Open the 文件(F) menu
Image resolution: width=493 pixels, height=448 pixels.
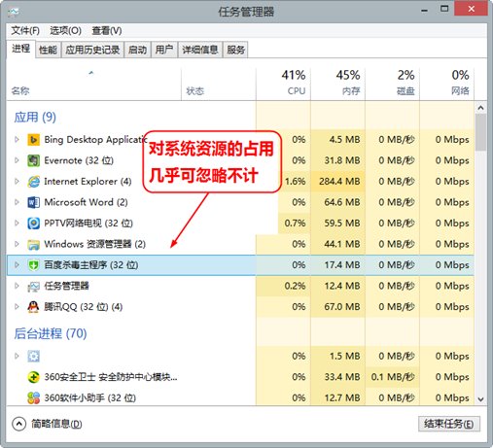pyautogui.click(x=25, y=31)
